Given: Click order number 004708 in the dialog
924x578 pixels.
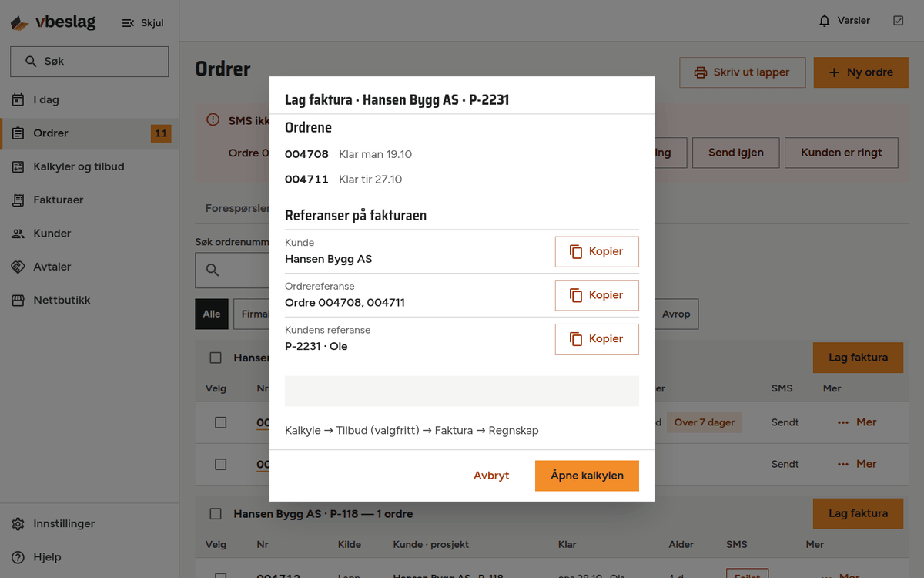Looking at the screenshot, I should click(x=306, y=154).
